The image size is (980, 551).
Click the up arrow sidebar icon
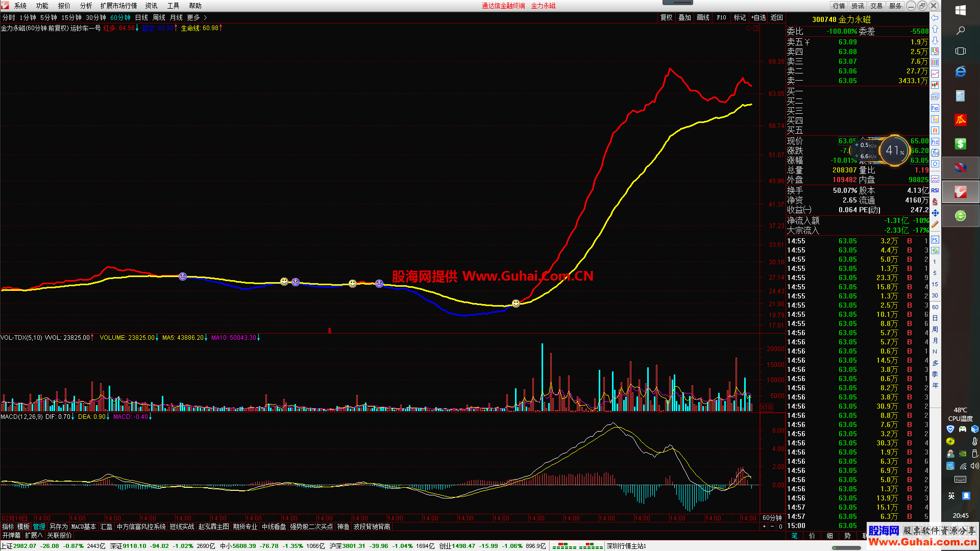tap(935, 29)
